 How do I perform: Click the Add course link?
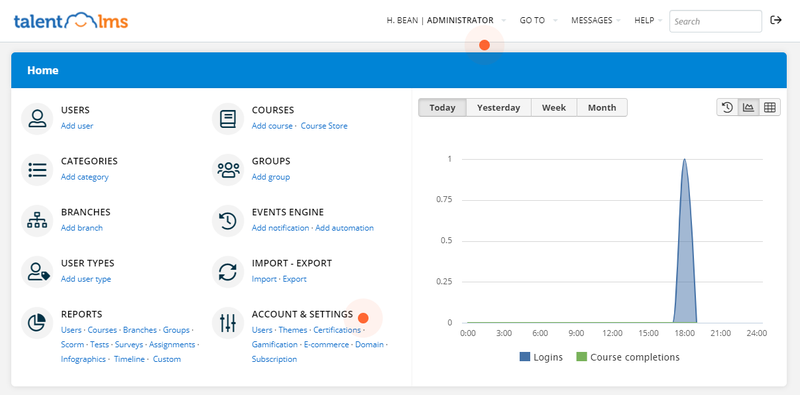(272, 126)
